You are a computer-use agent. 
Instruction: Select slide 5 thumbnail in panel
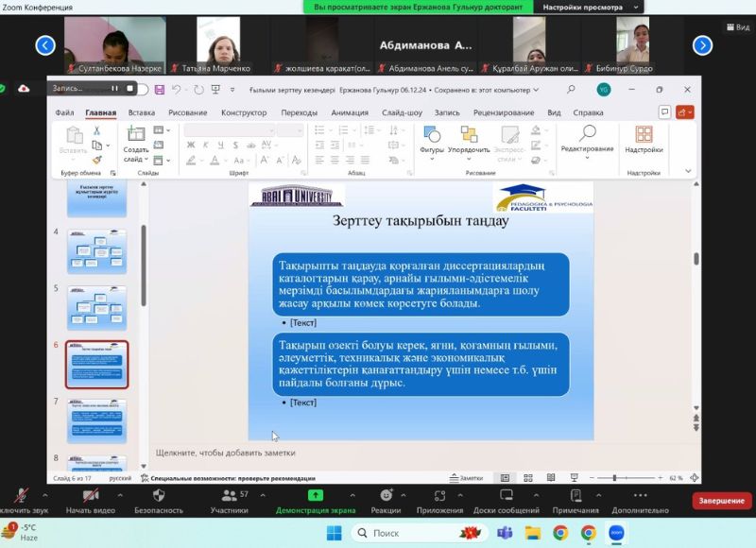[96, 307]
